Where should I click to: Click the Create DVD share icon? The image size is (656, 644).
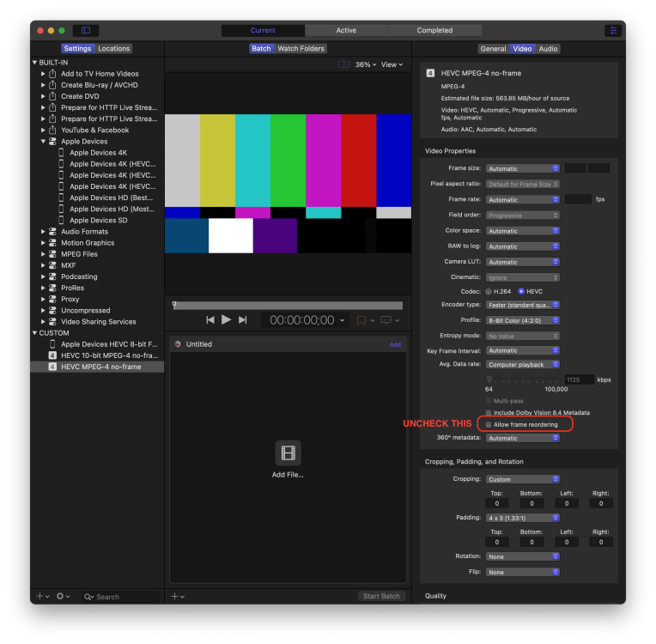tap(52, 96)
